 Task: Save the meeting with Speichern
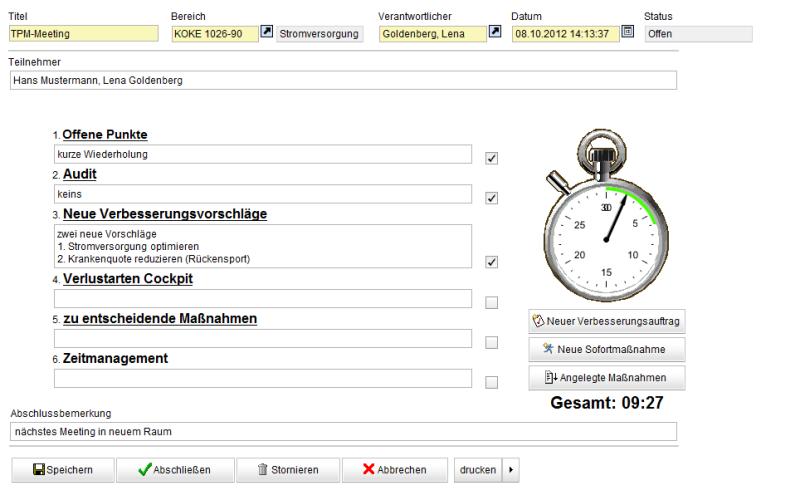pyautogui.click(x=63, y=470)
